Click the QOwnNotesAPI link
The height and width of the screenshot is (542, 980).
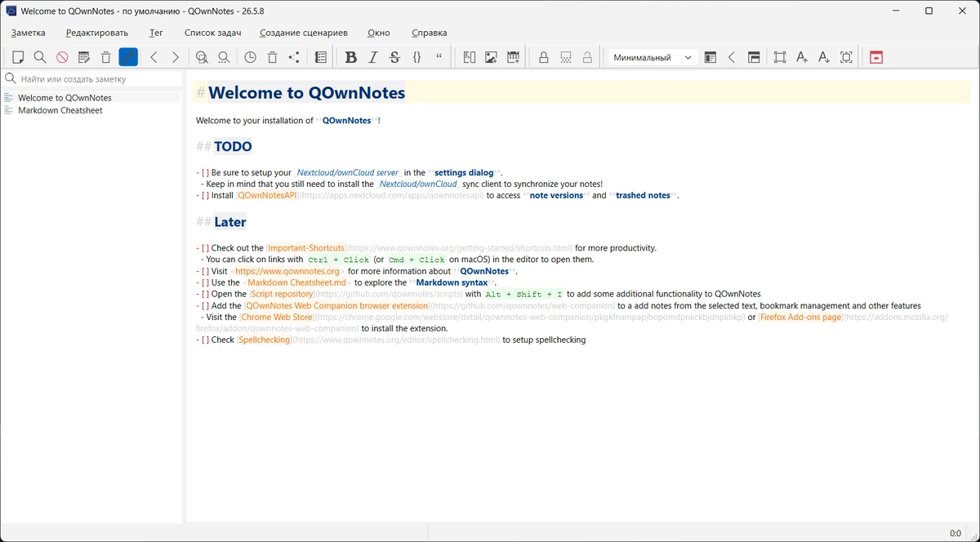[267, 196]
